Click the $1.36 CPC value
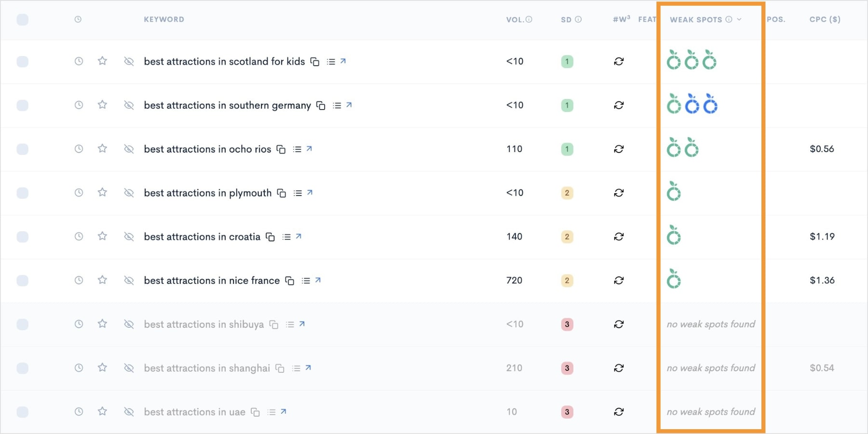The image size is (868, 434). click(x=822, y=280)
